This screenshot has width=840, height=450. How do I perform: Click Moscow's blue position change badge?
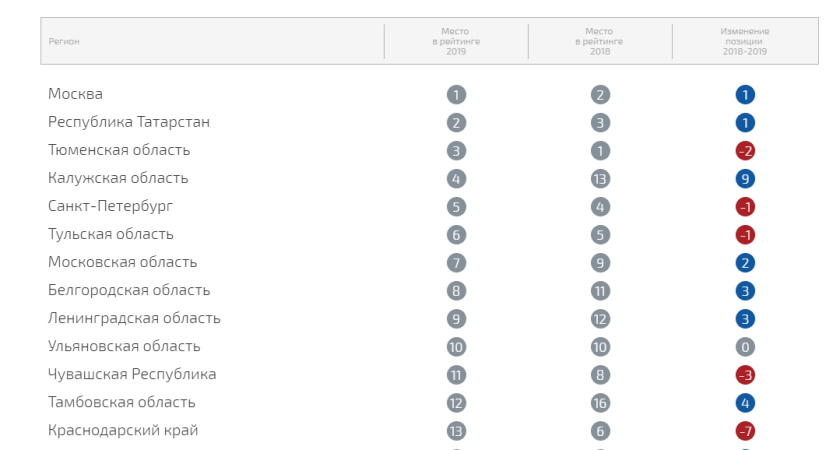[744, 95]
